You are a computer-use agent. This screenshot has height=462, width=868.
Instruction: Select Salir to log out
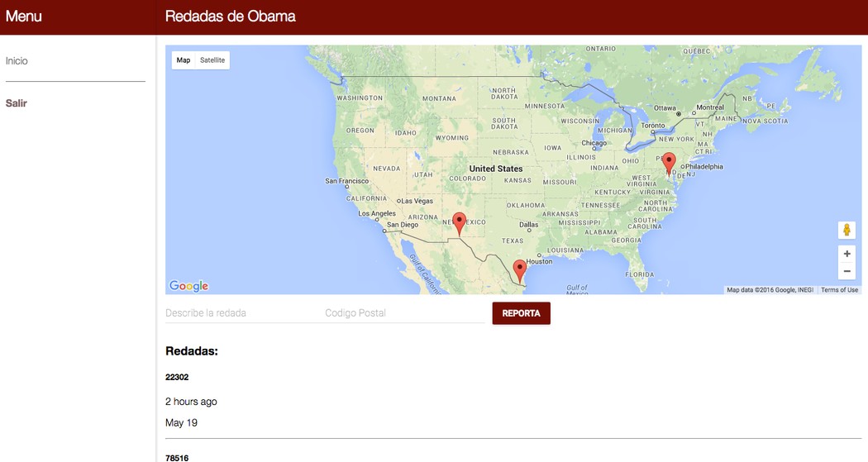16,103
